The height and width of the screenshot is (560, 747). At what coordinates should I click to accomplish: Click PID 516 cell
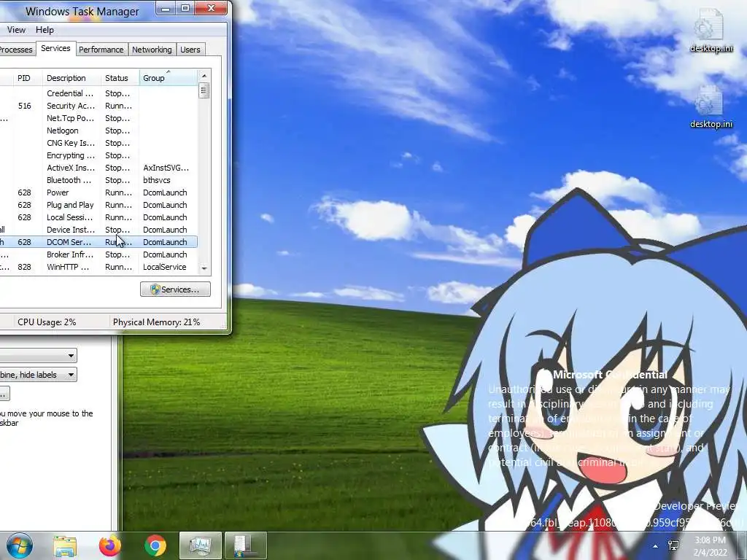(25, 106)
